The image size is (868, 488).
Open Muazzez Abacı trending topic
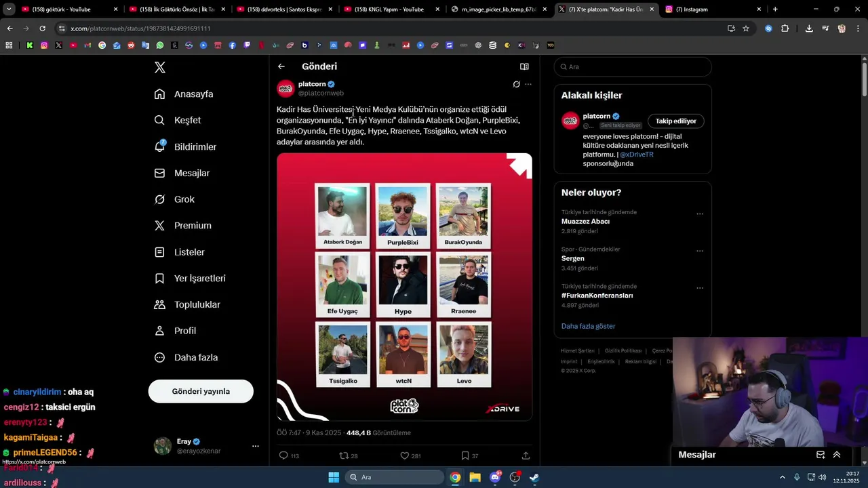tap(585, 222)
